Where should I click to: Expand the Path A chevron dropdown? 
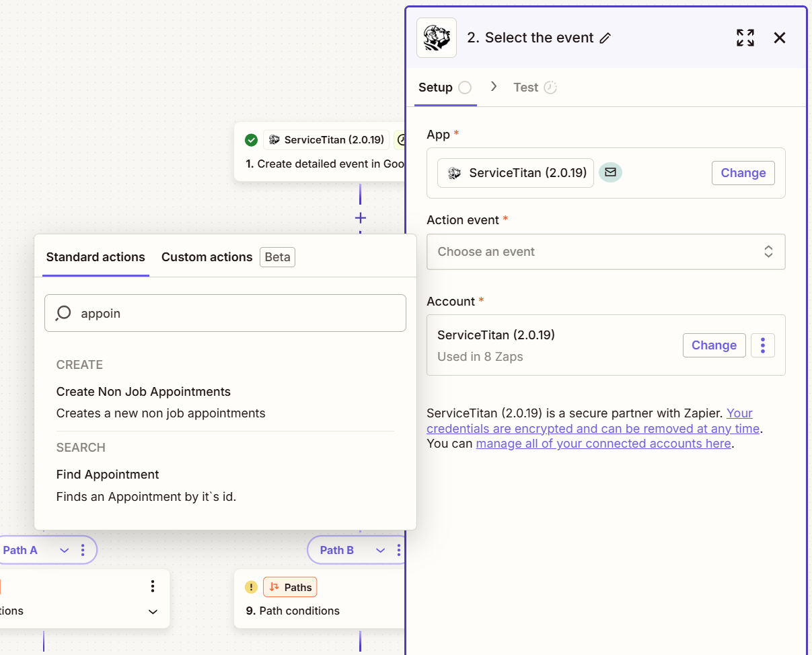(64, 550)
